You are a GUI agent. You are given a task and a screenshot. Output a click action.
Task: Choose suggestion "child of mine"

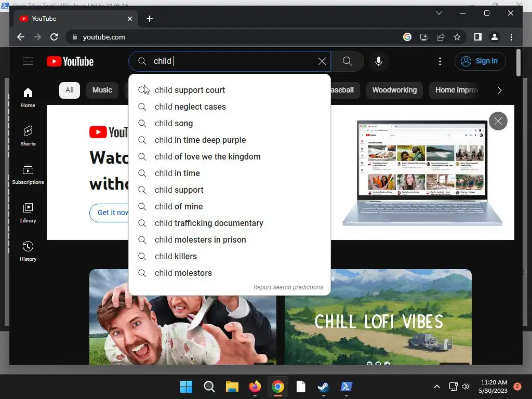tap(230, 206)
